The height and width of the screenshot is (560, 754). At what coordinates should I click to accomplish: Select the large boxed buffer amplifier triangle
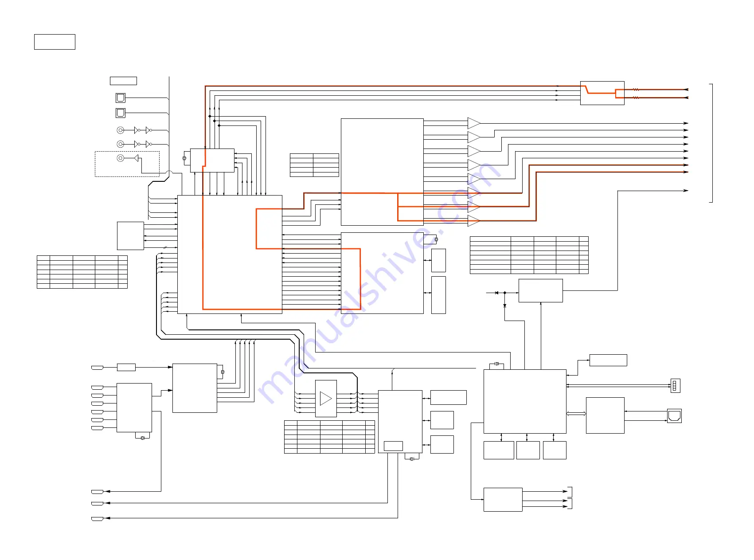(326, 399)
